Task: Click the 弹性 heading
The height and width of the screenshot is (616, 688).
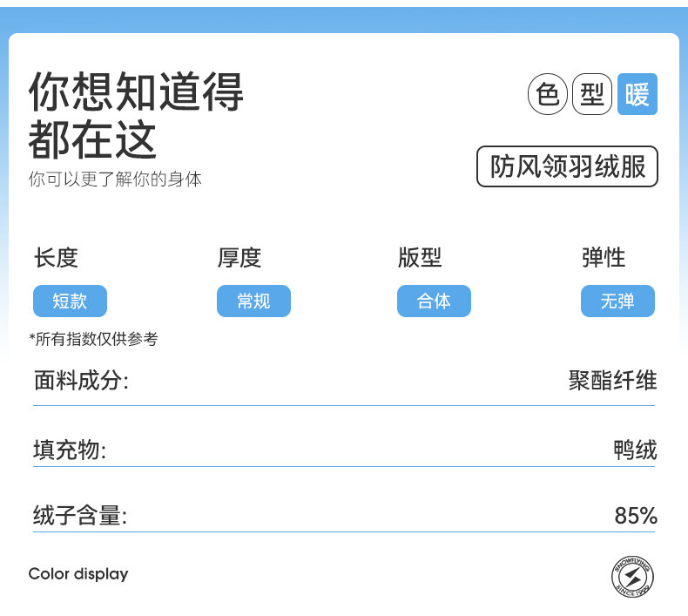Action: (604, 257)
